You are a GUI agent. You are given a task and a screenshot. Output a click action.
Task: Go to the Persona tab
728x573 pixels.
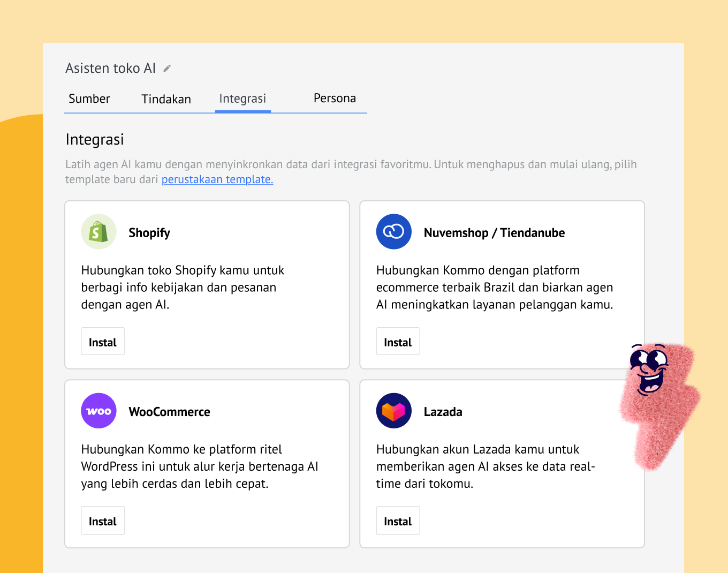335,99
